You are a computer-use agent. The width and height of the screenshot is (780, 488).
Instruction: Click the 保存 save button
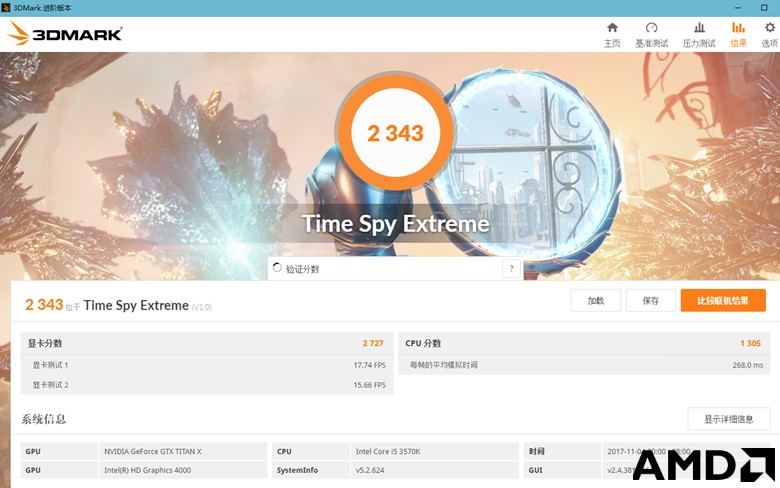651,300
